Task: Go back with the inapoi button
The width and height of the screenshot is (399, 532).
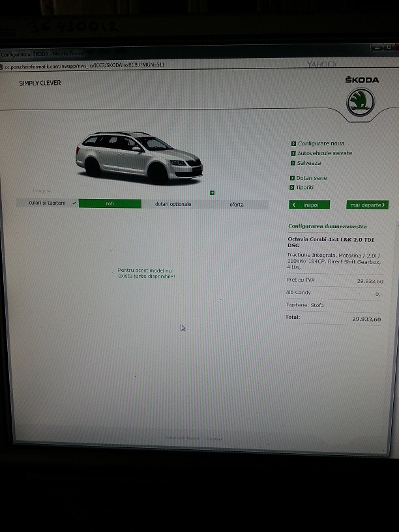Action: pos(309,205)
